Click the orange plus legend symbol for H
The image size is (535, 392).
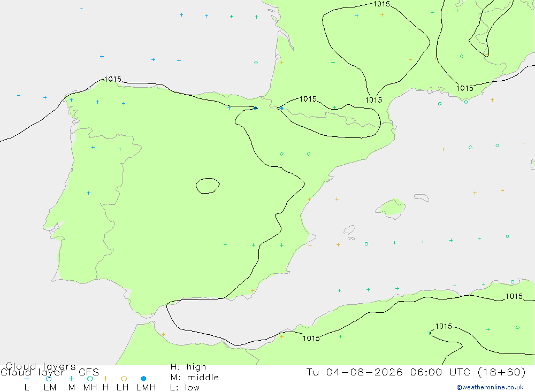105,379
